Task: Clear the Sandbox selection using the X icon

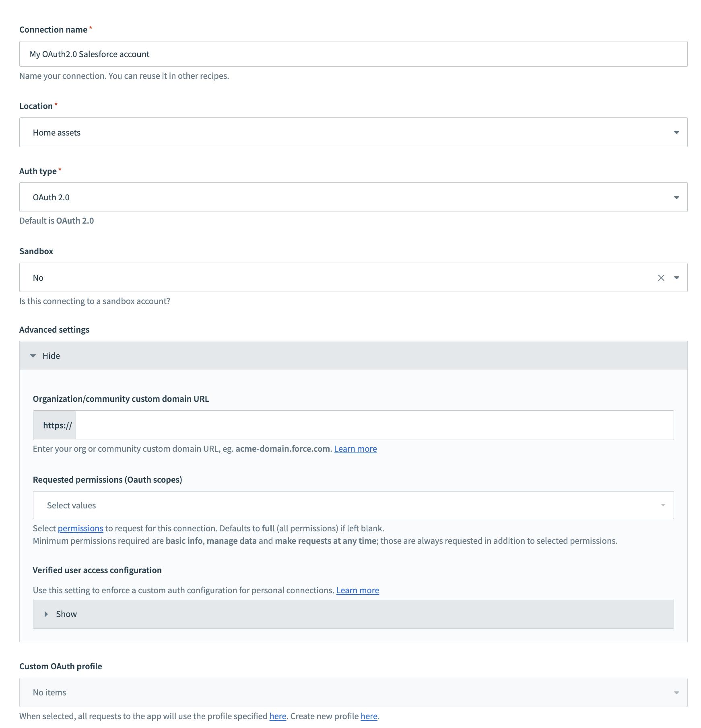Action: tap(661, 277)
